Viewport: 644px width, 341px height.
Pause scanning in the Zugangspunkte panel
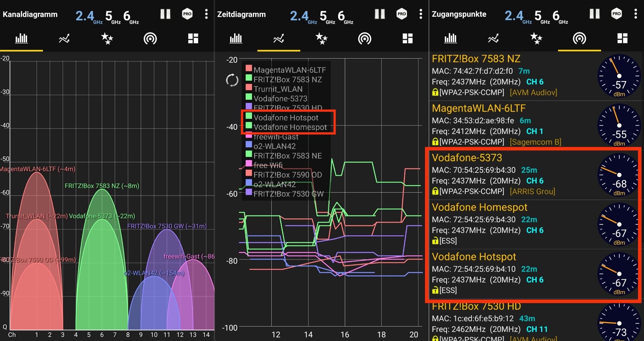coord(594,14)
